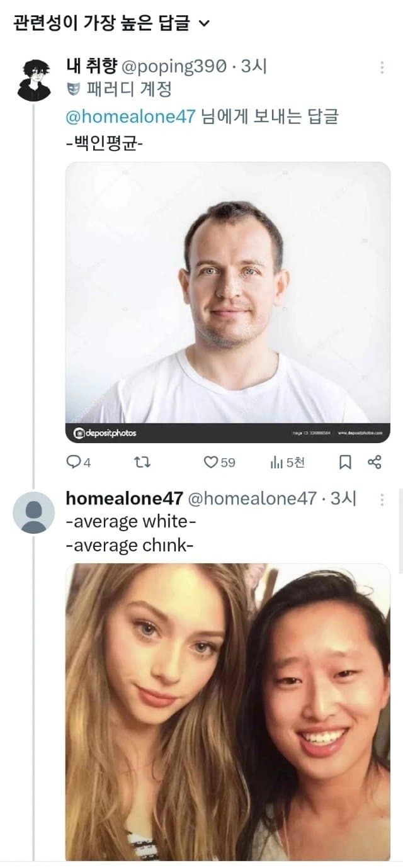This screenshot has width=403, height=868.
Task: Open more options for homealone47 reply
Action: tap(382, 500)
